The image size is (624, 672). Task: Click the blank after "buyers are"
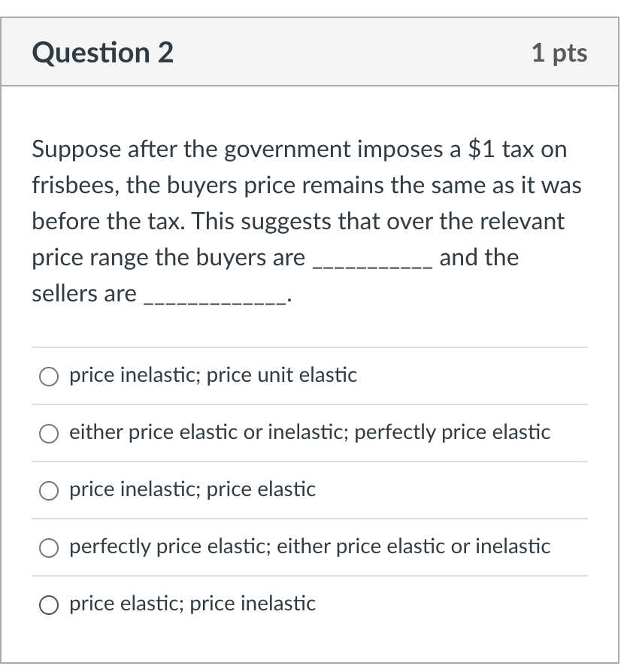tap(371, 260)
